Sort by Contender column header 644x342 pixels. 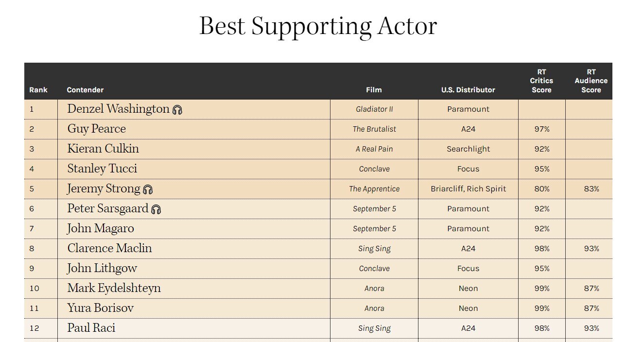85,90
